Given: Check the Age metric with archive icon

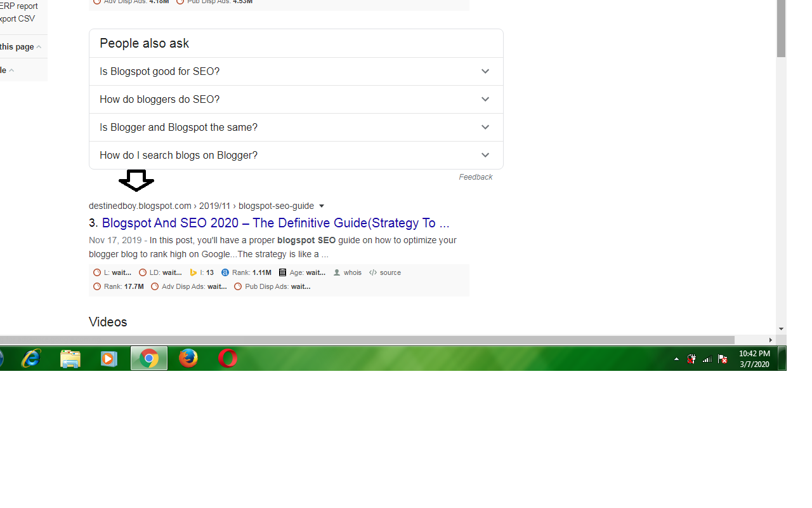Looking at the screenshot, I should [x=302, y=272].
